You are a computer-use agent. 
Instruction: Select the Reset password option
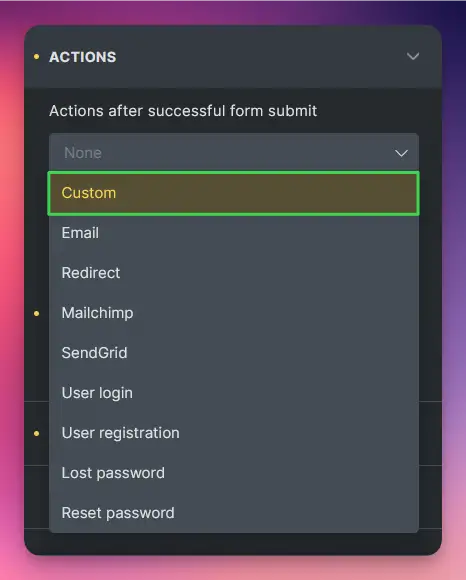[234, 513]
